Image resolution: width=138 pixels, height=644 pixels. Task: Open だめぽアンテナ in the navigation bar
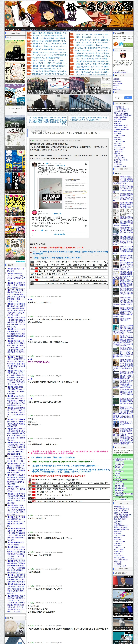tap(36, 30)
